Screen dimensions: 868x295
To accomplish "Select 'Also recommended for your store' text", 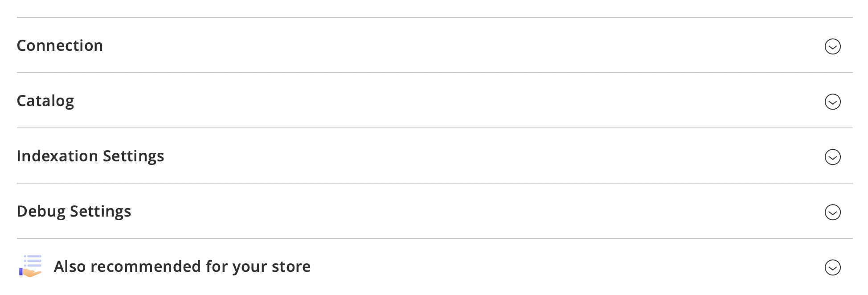I will tap(182, 266).
